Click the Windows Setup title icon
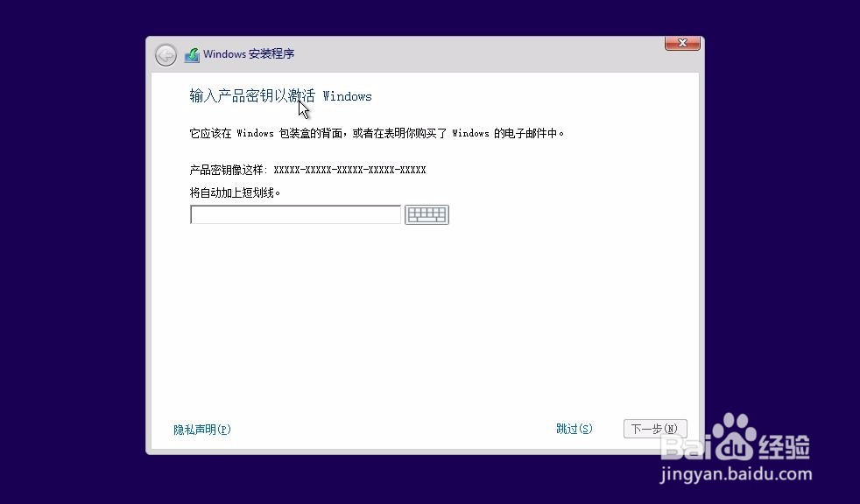 (192, 55)
